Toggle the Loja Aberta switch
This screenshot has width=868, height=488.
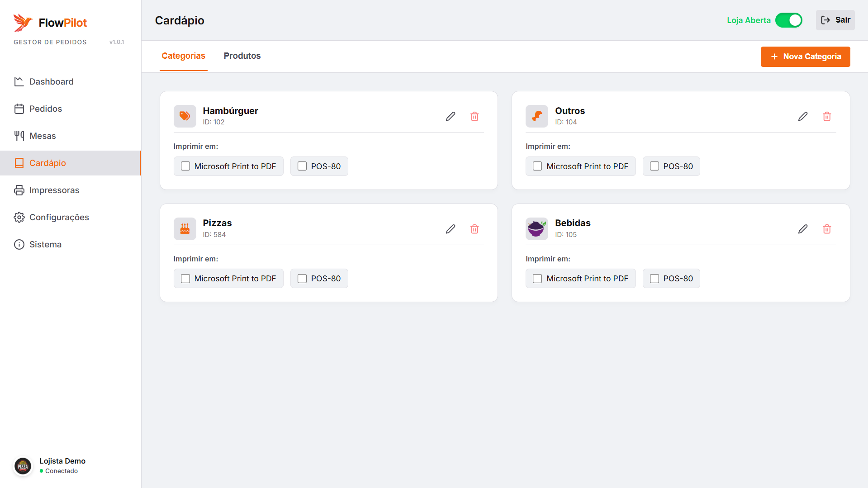pyautogui.click(x=788, y=20)
